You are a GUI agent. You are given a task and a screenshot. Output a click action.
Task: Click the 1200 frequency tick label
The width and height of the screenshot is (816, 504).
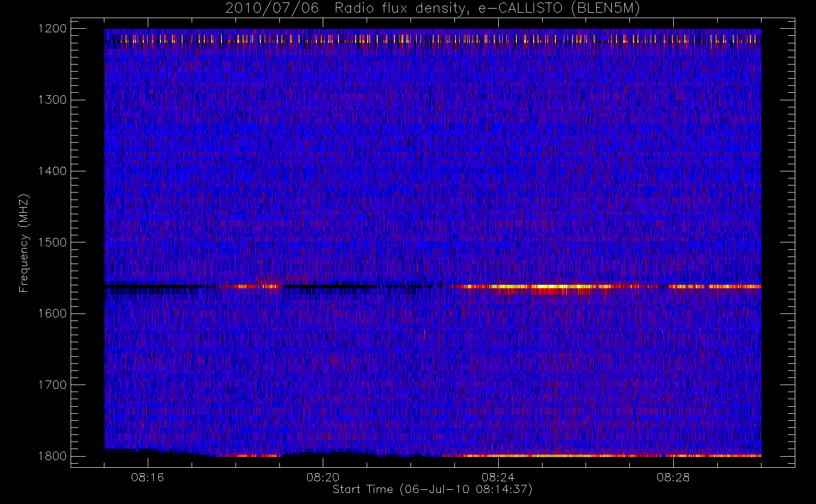tap(52, 28)
